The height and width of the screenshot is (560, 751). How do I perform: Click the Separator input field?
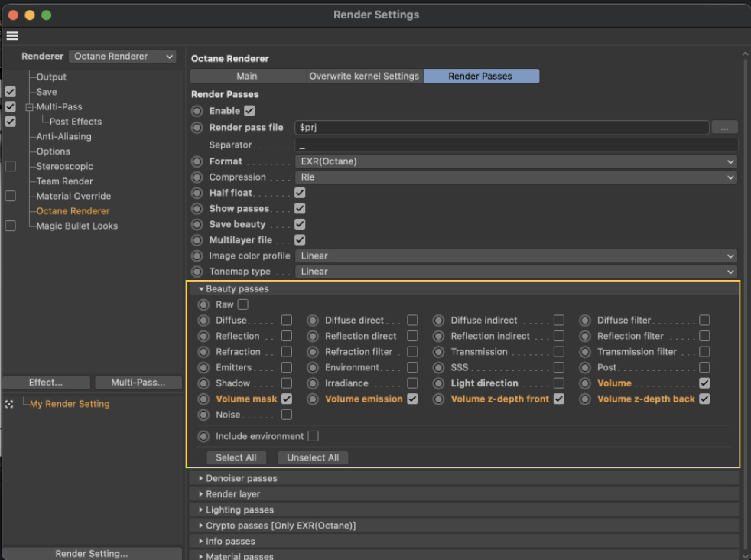click(x=516, y=145)
